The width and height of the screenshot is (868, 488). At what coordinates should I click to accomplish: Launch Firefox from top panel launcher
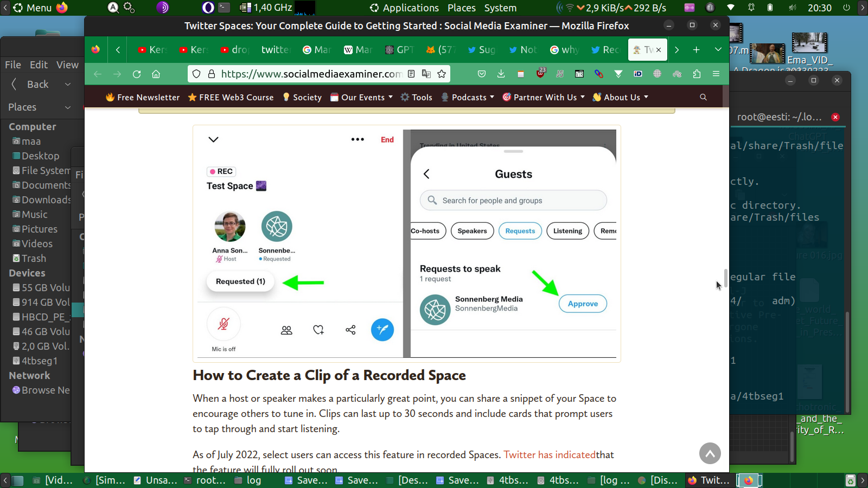pyautogui.click(x=62, y=8)
